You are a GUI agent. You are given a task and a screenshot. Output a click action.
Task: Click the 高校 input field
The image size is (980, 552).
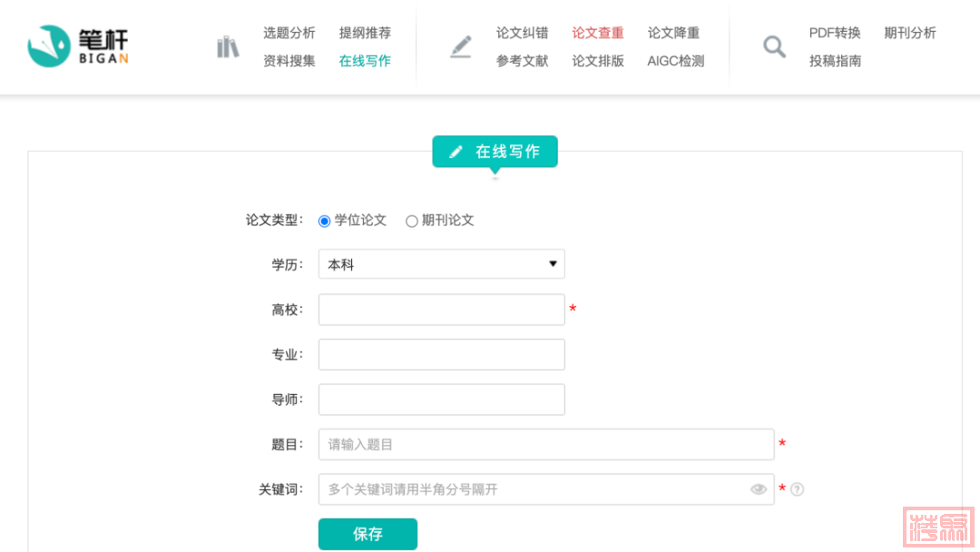pyautogui.click(x=441, y=310)
